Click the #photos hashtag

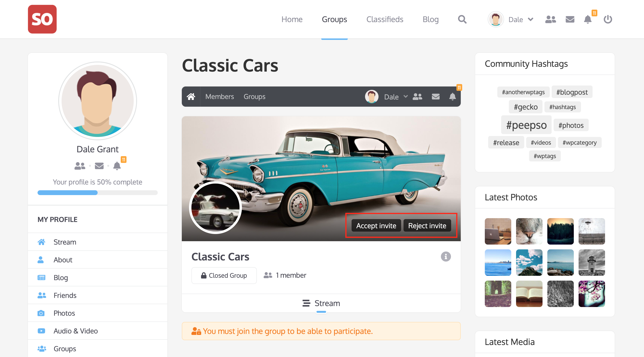[571, 125]
